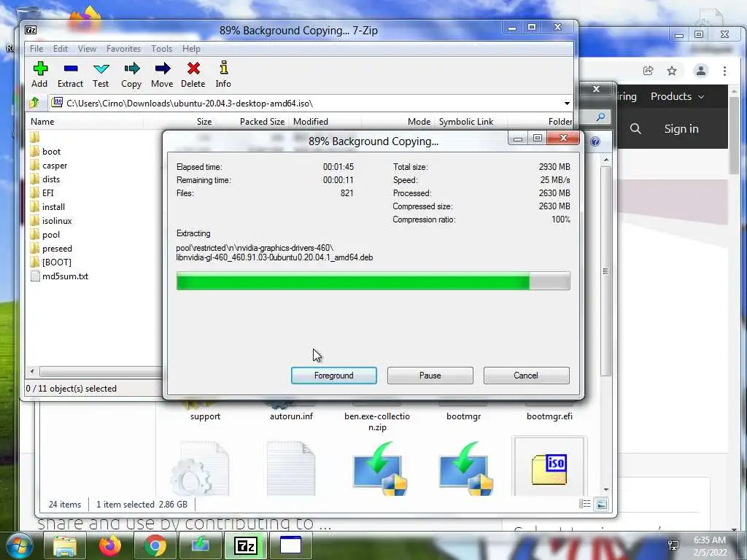
Task: Switch Explorer to details view icon
Action: pos(584,504)
